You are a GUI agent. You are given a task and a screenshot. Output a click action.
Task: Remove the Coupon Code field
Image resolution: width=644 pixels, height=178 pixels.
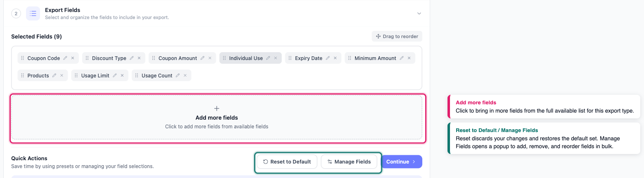point(73,58)
